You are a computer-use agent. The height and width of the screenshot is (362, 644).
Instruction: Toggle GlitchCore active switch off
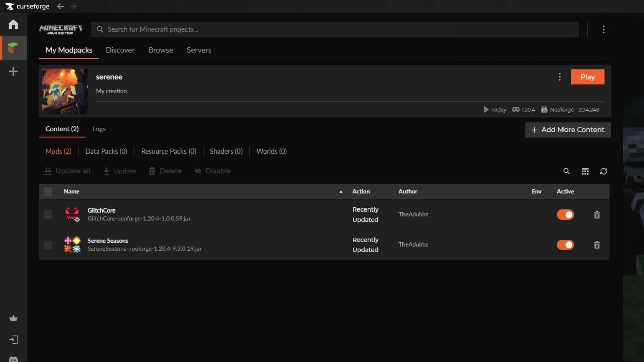tap(565, 215)
